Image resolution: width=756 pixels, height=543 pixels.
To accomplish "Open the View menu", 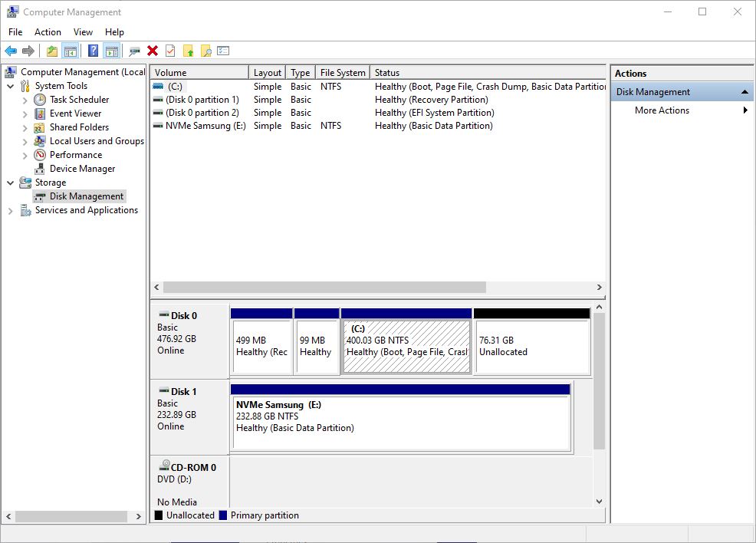I will point(83,32).
